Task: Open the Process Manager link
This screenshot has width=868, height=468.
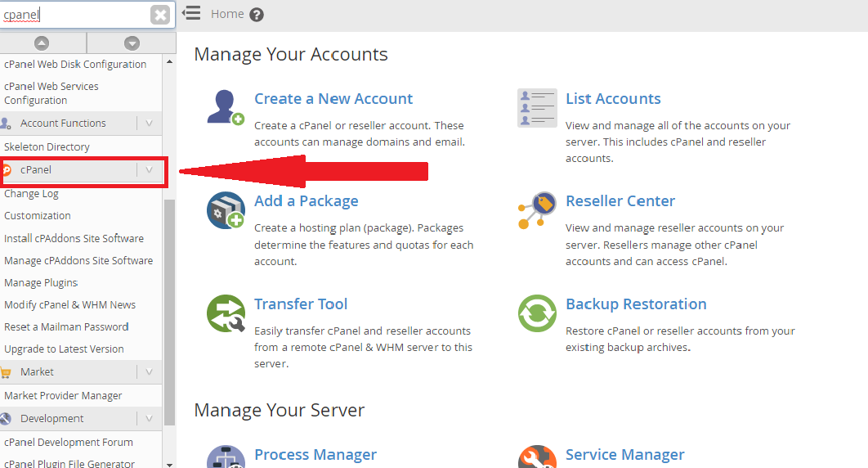Action: pyautogui.click(x=315, y=455)
